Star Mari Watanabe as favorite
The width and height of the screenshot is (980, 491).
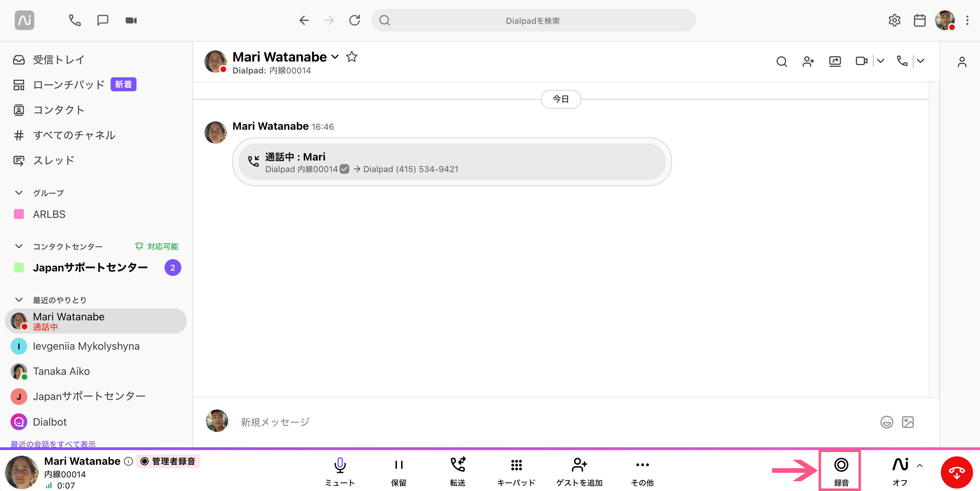[351, 57]
